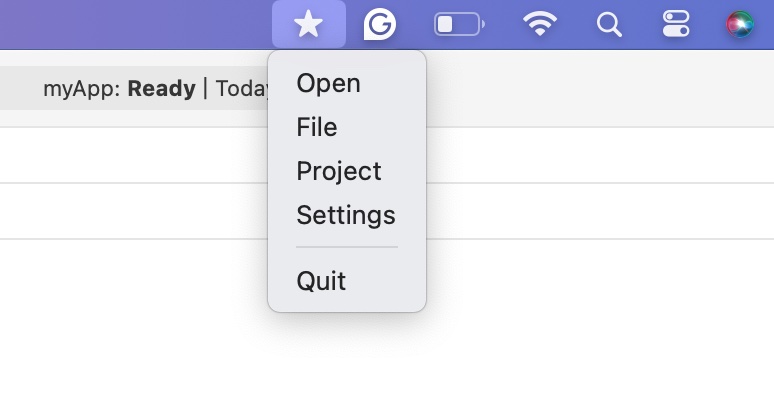Open Settings from the star menu
Image resolution: width=774 pixels, height=400 pixels.
pos(346,215)
